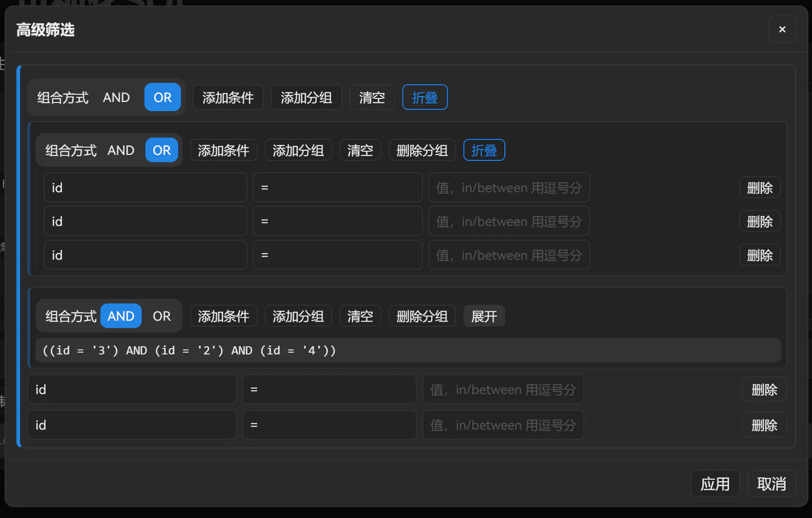
Task: Open the = operator dropdown in the second-to-last condition row
Action: point(329,389)
